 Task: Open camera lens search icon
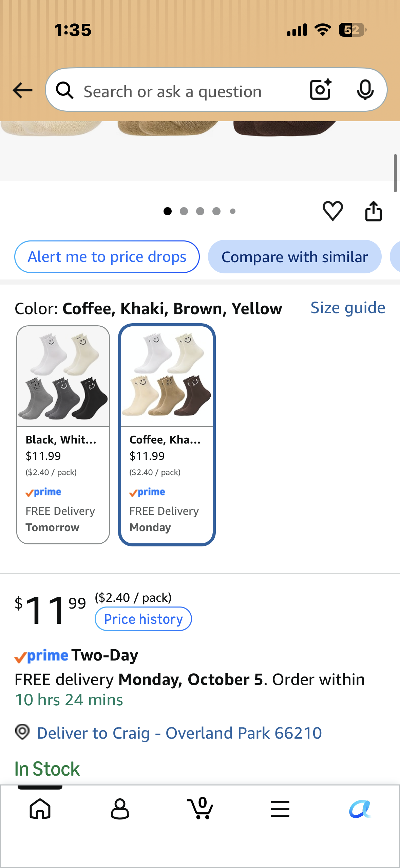click(321, 90)
